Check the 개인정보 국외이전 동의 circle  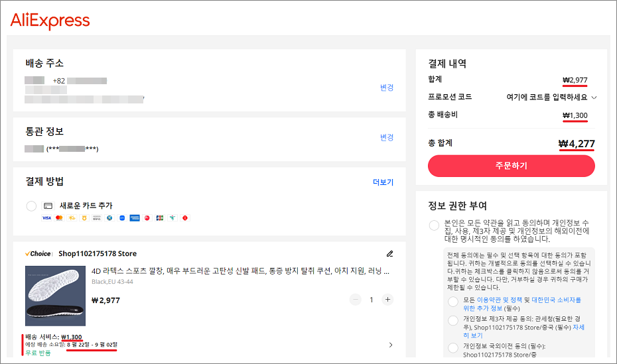coord(453,347)
